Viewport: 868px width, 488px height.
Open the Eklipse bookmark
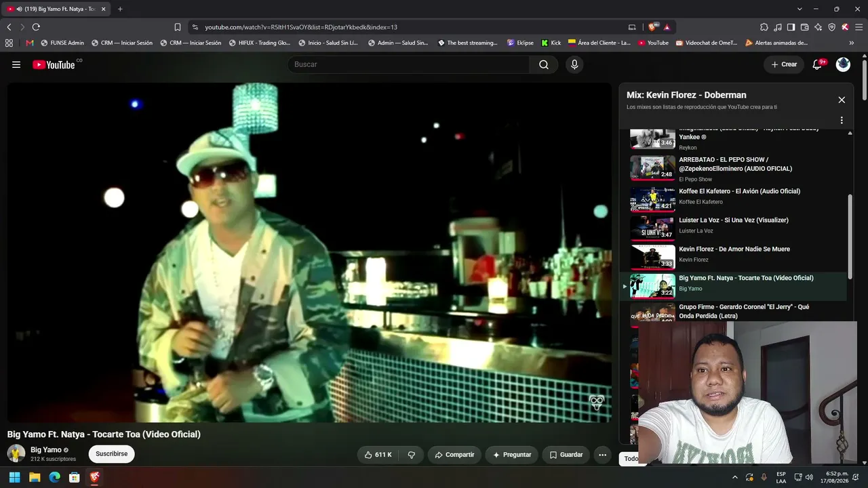520,43
